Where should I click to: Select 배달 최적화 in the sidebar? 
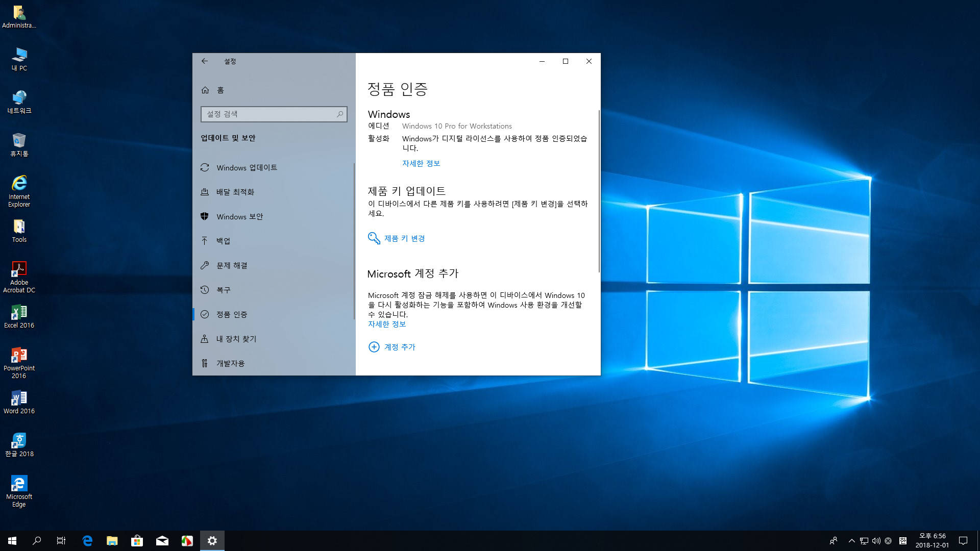[274, 192]
